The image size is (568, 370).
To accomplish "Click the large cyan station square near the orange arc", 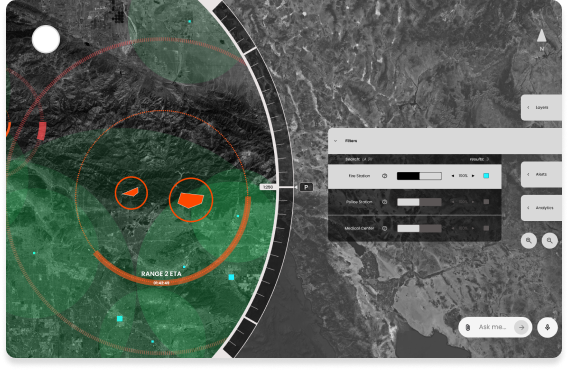I will 231,277.
